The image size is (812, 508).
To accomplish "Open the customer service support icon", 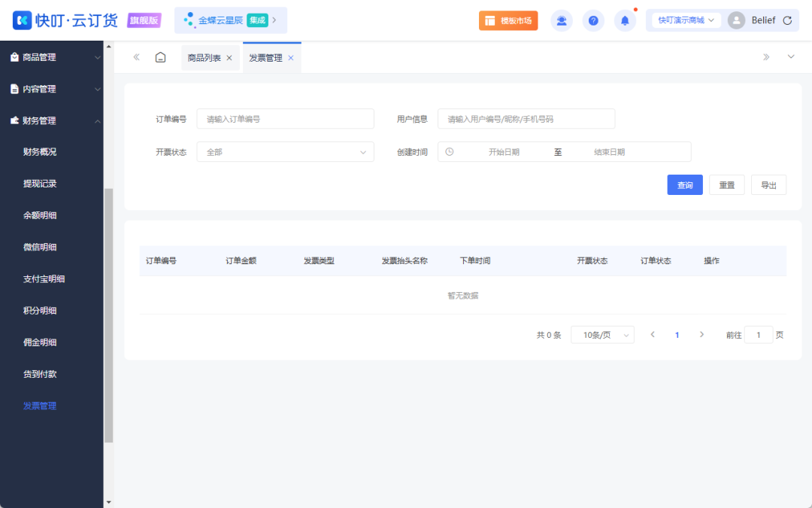I will click(562, 20).
